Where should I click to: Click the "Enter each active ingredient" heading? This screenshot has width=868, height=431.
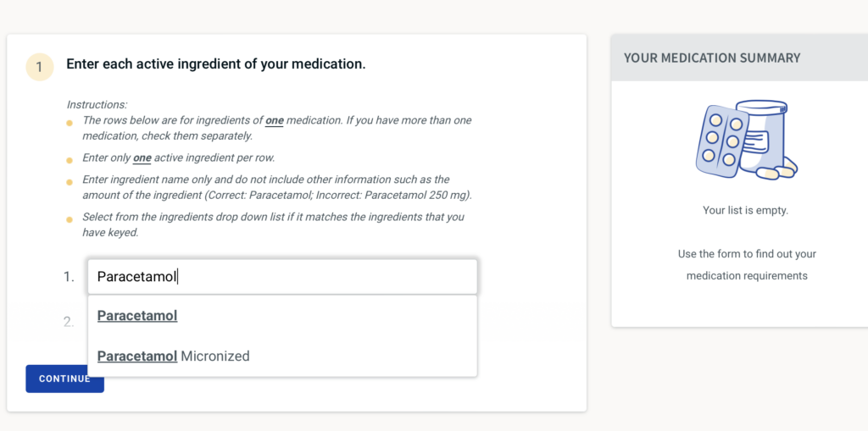coord(216,64)
